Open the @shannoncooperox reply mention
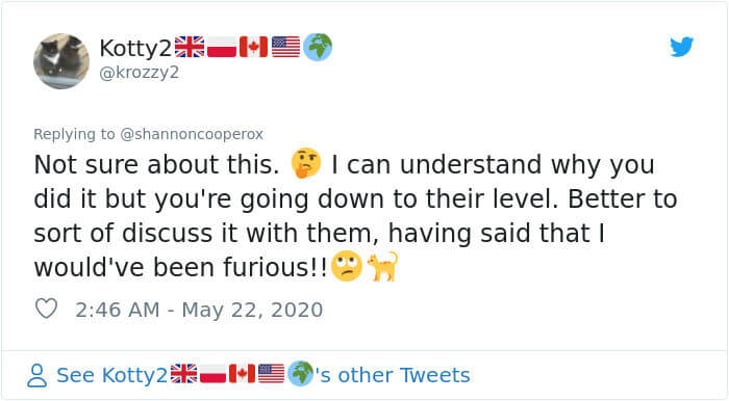The image size is (729, 401). [192, 134]
